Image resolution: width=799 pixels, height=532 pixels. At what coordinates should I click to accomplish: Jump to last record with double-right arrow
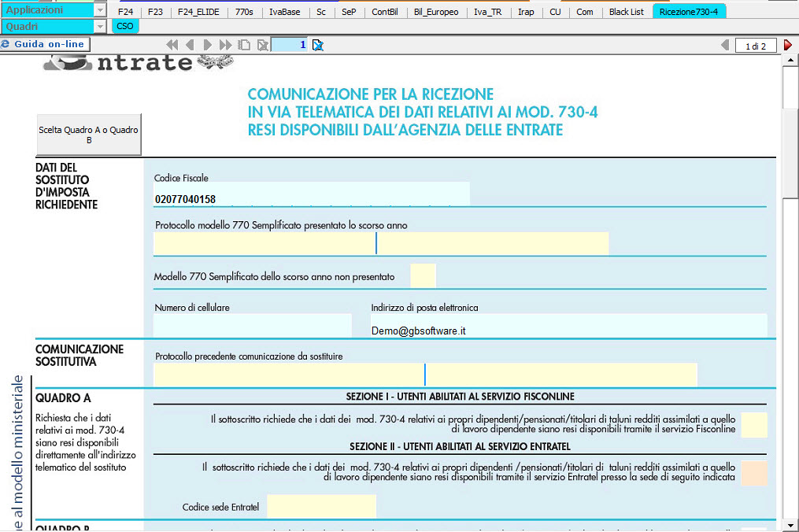[x=225, y=45]
